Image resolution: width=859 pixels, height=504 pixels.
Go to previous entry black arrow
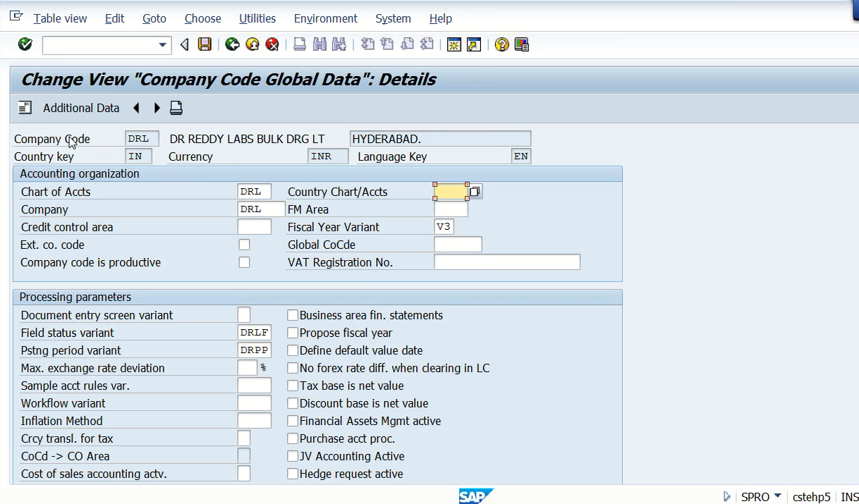pos(136,108)
